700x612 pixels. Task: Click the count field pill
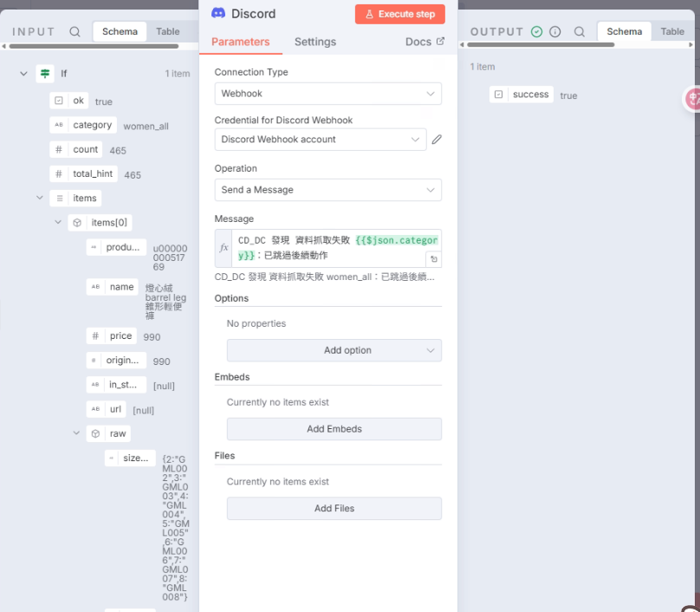coord(76,149)
